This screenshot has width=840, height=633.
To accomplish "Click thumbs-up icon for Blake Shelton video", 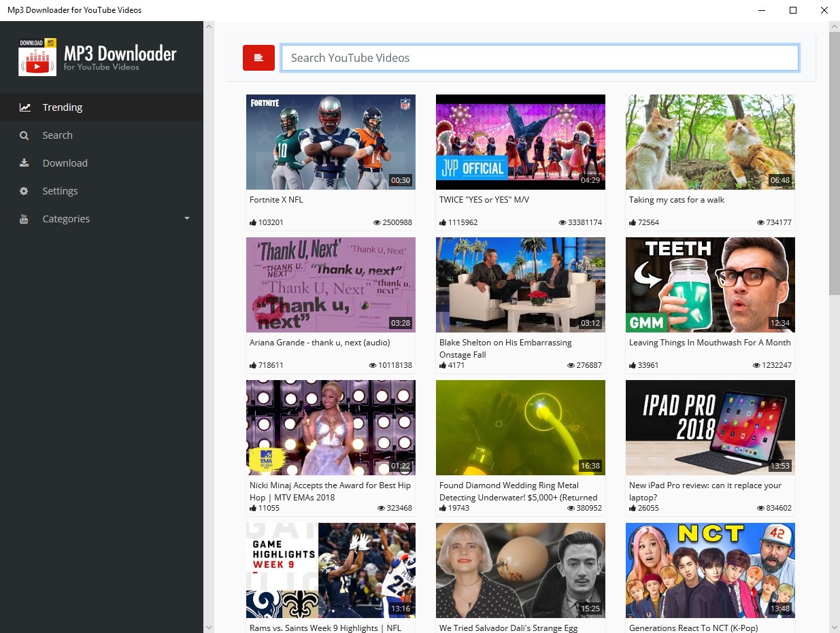I will click(443, 365).
